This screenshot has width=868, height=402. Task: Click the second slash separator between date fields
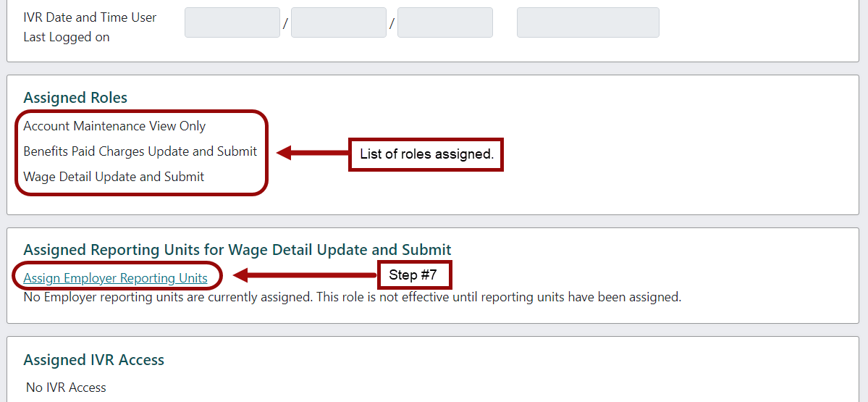tap(392, 24)
